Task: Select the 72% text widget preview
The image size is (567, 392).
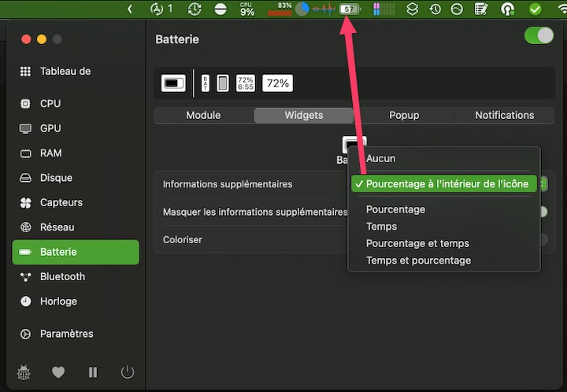Action: click(276, 83)
